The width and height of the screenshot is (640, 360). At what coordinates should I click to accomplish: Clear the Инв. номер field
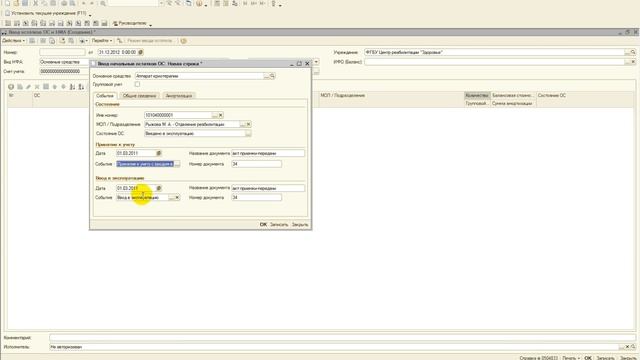pyautogui.click(x=220, y=115)
